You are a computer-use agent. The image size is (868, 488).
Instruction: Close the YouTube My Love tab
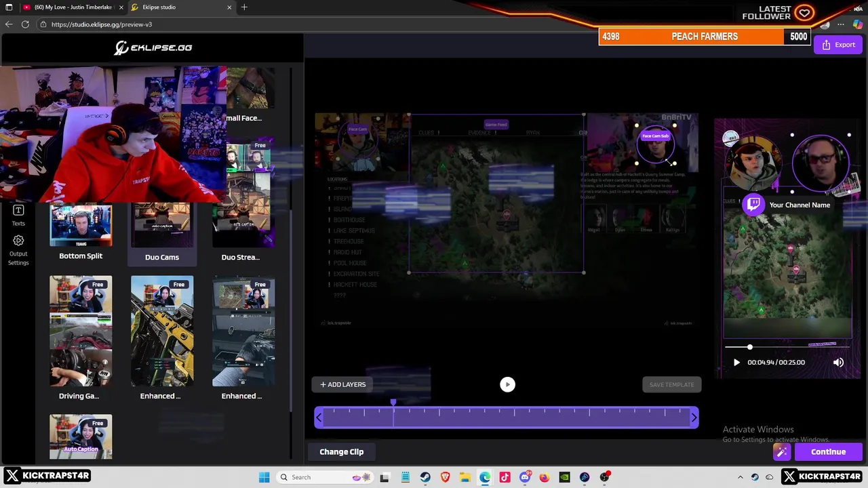pyautogui.click(x=121, y=7)
